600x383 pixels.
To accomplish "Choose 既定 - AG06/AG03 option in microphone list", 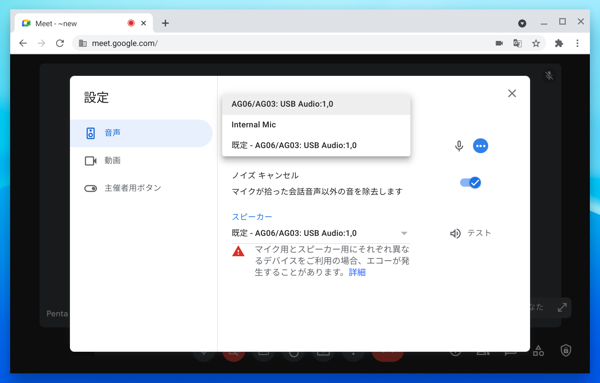I will tap(316, 145).
